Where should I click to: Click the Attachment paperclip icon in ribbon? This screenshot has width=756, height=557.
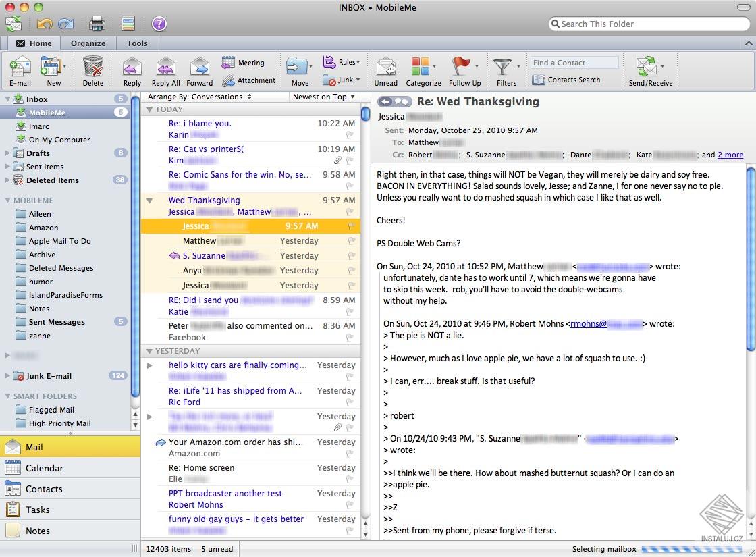(x=229, y=80)
